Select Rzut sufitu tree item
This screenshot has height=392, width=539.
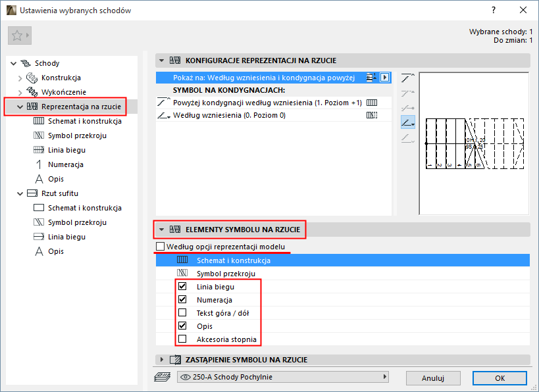click(60, 193)
